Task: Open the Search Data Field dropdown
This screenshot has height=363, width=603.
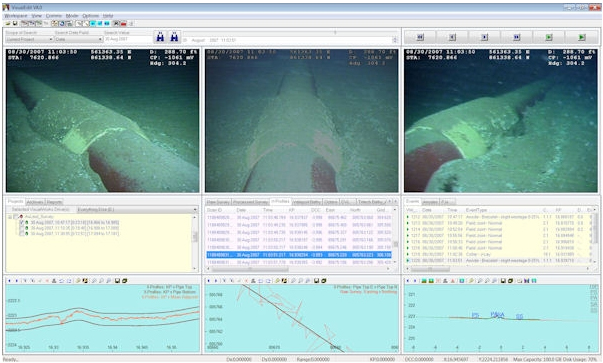Action: [78, 39]
